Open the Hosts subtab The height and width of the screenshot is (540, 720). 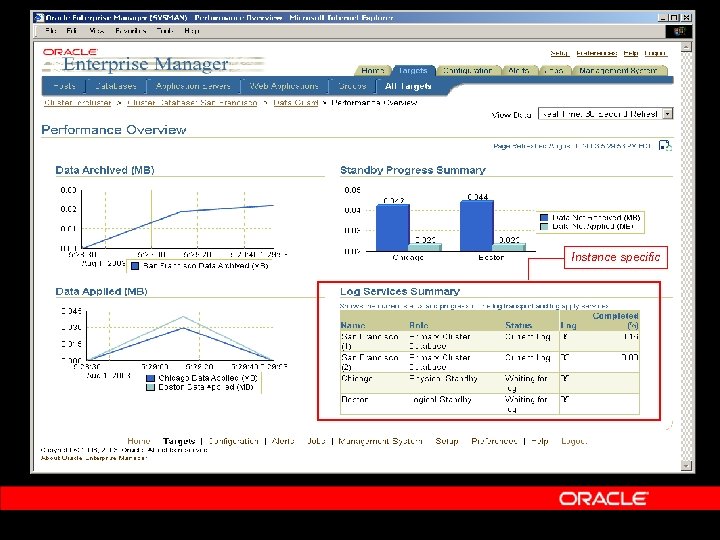tap(64, 86)
